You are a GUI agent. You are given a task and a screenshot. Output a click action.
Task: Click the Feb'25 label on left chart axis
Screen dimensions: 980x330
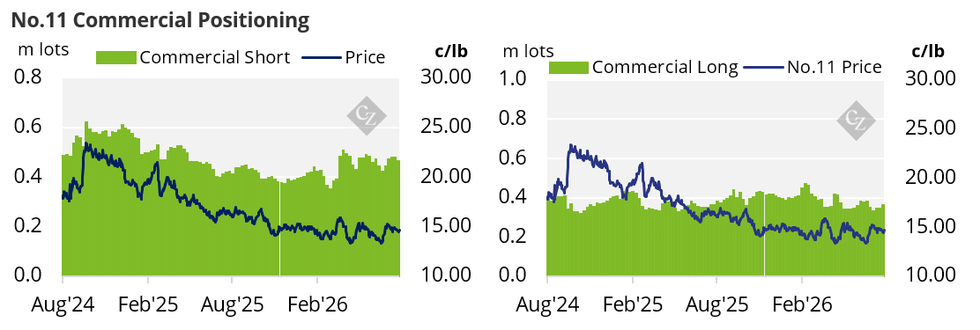pos(148,305)
